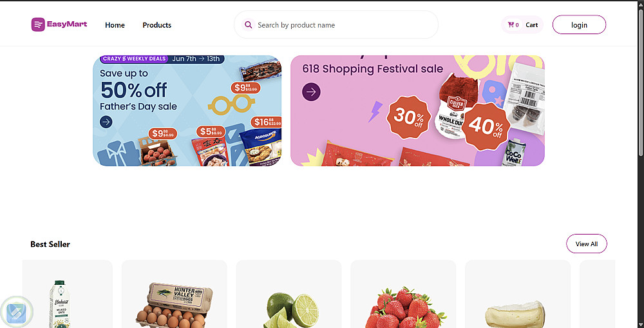Open the shopping cart icon

pyautogui.click(x=511, y=25)
